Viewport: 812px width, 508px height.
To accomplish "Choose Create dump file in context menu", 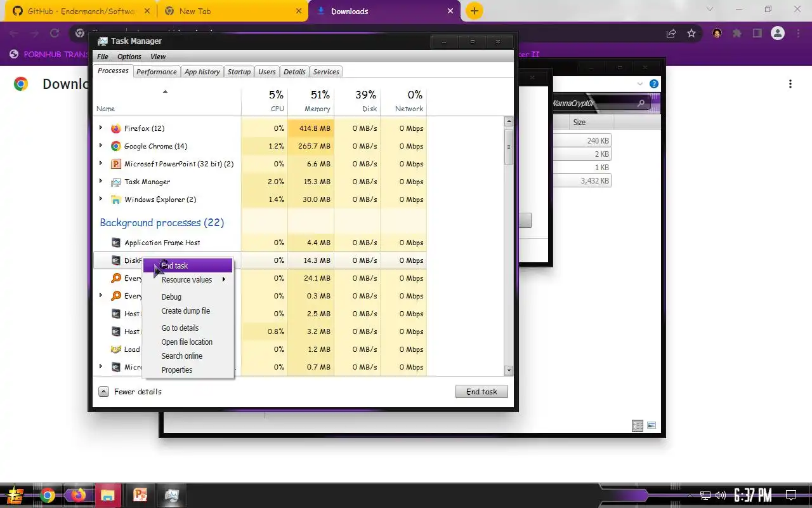I will tap(188, 311).
